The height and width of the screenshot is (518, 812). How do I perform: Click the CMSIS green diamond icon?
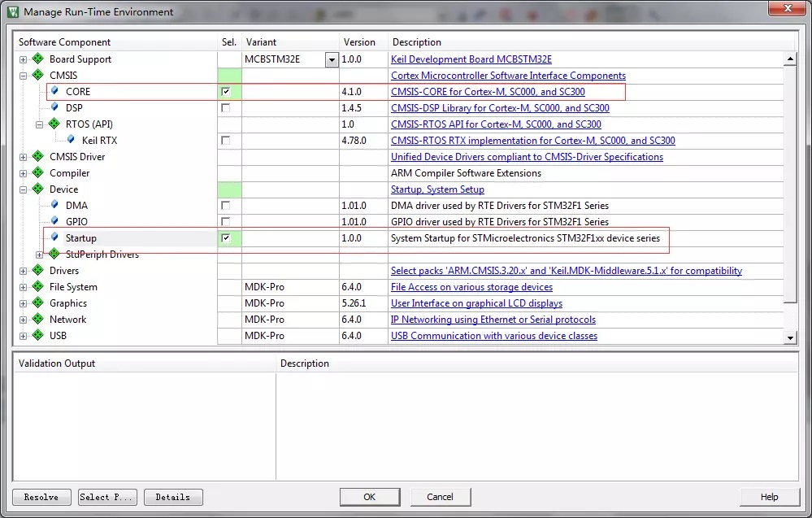(x=38, y=75)
